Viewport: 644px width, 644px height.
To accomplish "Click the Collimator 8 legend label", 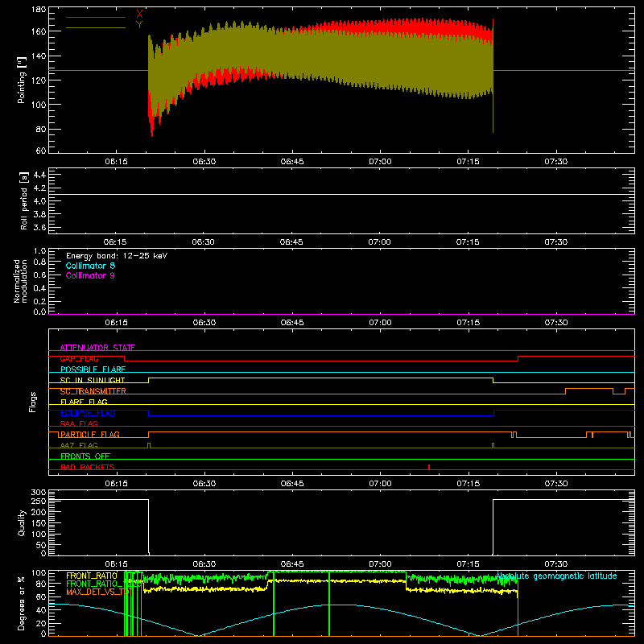I will click(x=90, y=266).
